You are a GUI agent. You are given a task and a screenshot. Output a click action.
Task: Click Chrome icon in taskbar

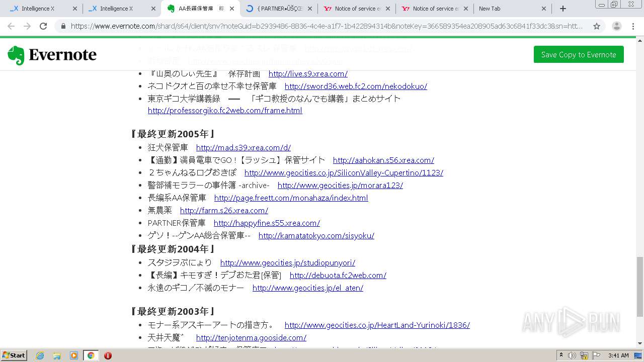pos(91,355)
